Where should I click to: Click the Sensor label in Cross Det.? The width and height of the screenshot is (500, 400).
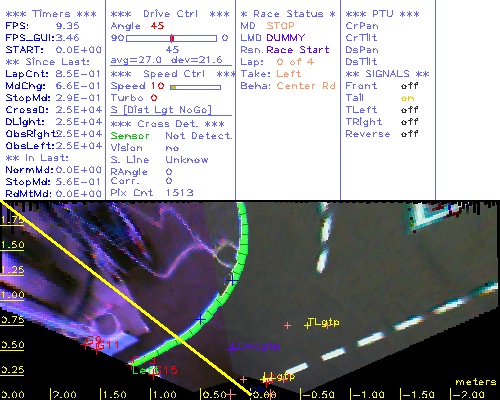pos(130,136)
